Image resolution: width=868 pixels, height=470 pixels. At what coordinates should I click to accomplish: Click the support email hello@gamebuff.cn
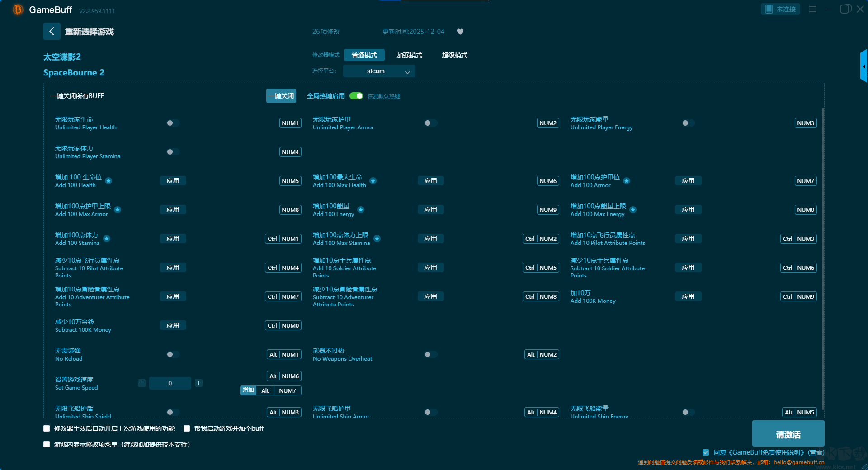[x=799, y=462]
